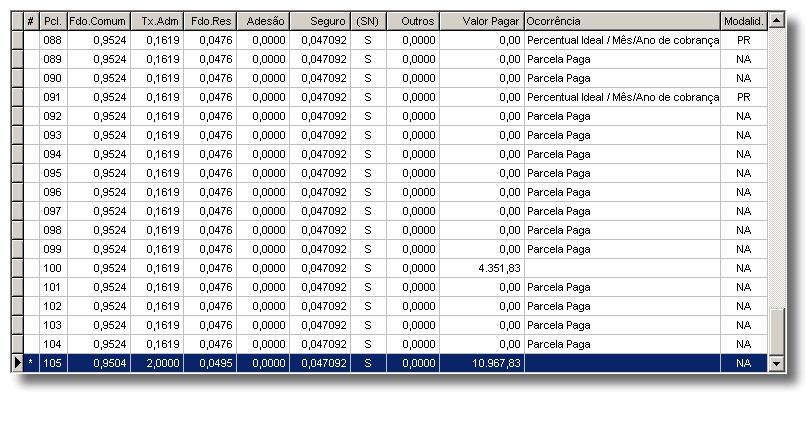The height and width of the screenshot is (424, 807).
Task: Select parcel number 091 cell
Action: tap(53, 97)
